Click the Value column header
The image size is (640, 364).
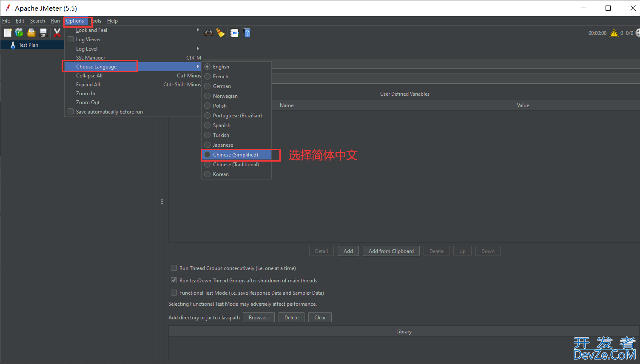pyautogui.click(x=523, y=105)
